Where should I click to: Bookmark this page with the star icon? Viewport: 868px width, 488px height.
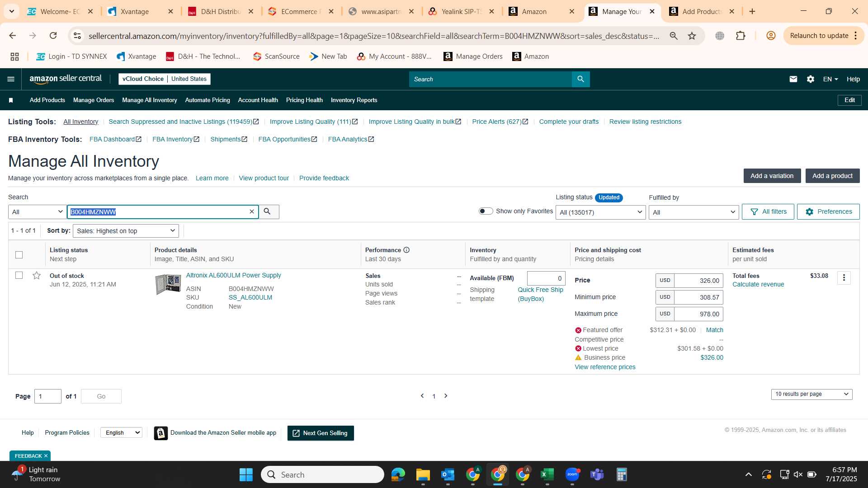click(692, 36)
